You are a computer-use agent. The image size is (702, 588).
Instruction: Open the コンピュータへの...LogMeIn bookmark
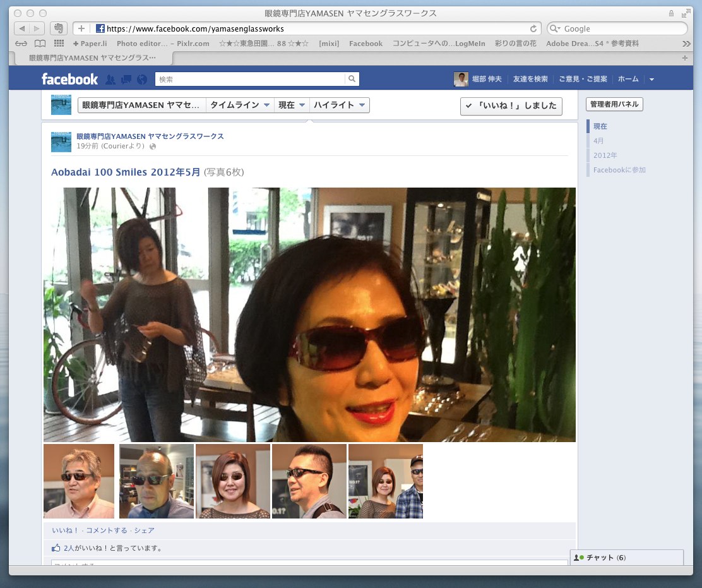tap(439, 44)
